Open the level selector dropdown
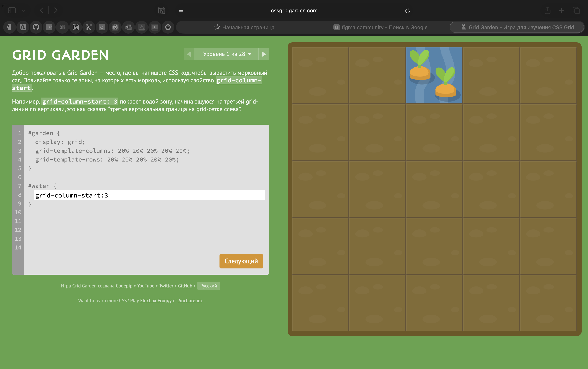 [x=226, y=54]
